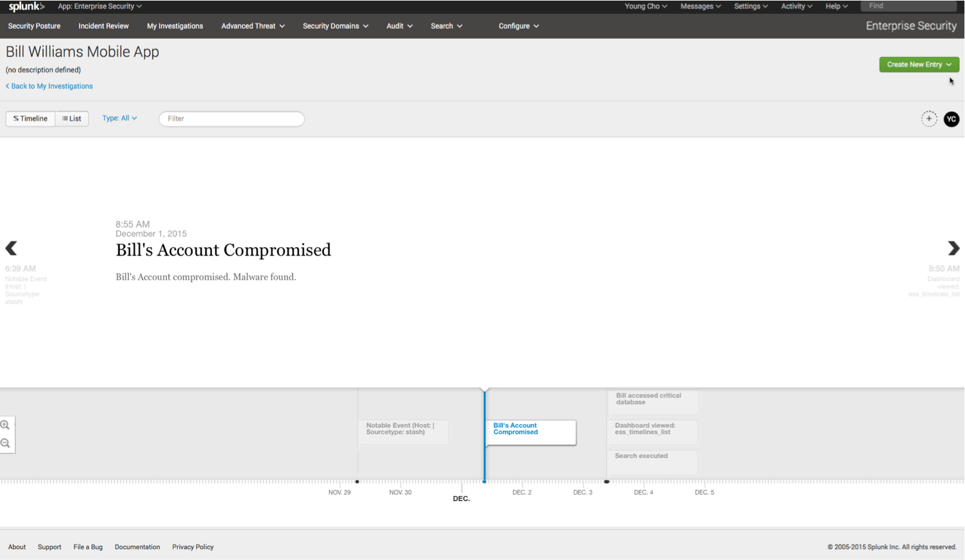Open the Help menu
Image resolution: width=965 pixels, height=560 pixels.
(x=837, y=6)
